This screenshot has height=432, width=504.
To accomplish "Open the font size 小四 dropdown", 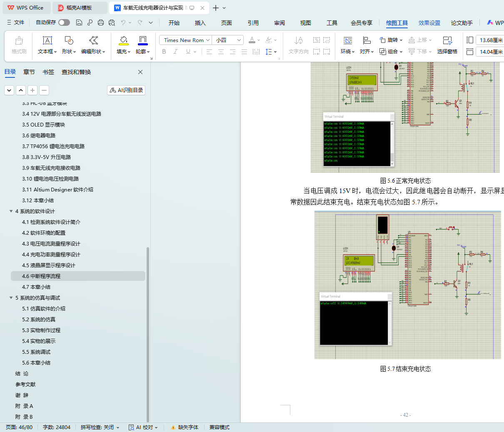I will [x=239, y=40].
